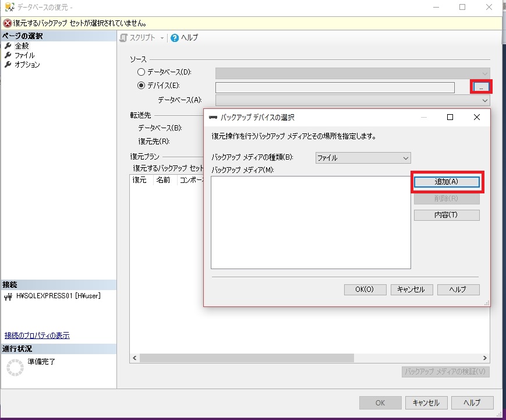
Task: Click the connection server icon
Action: pyautogui.click(x=8, y=297)
